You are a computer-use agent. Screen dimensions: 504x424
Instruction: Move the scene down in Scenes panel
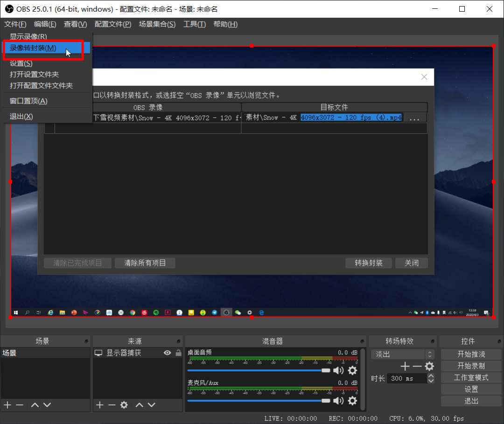pos(47,405)
